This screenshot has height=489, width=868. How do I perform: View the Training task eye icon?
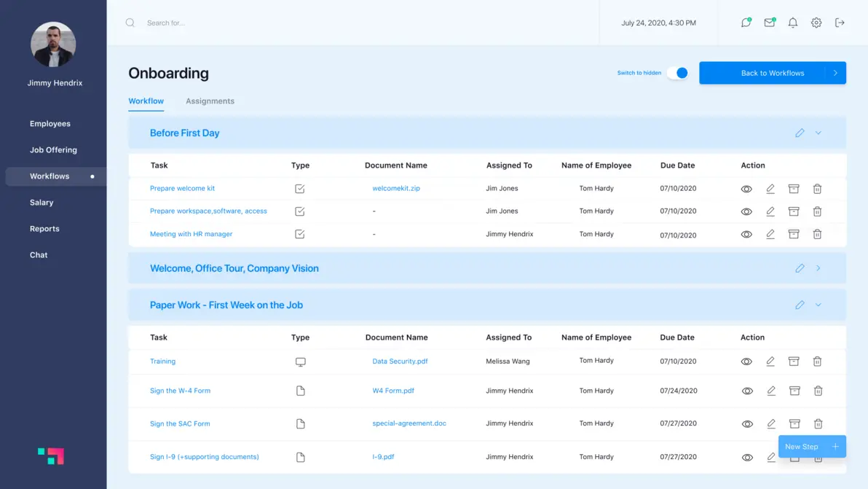746,361
